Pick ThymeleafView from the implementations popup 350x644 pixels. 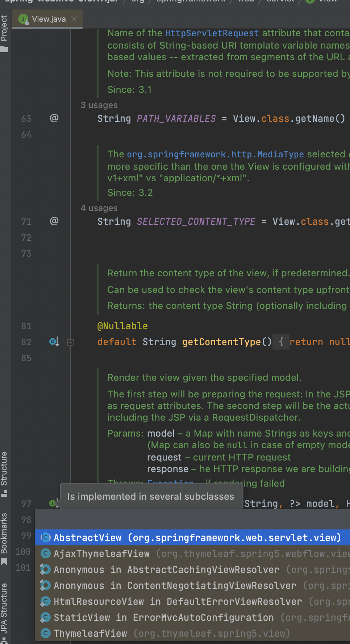point(91,633)
